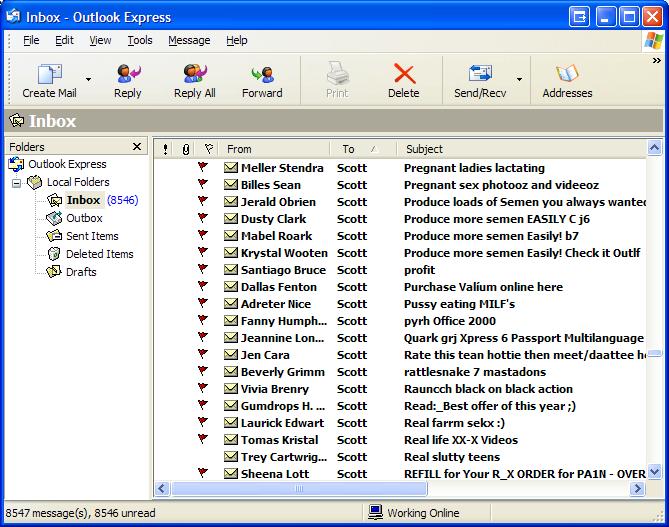Open the Help menu

(x=237, y=40)
